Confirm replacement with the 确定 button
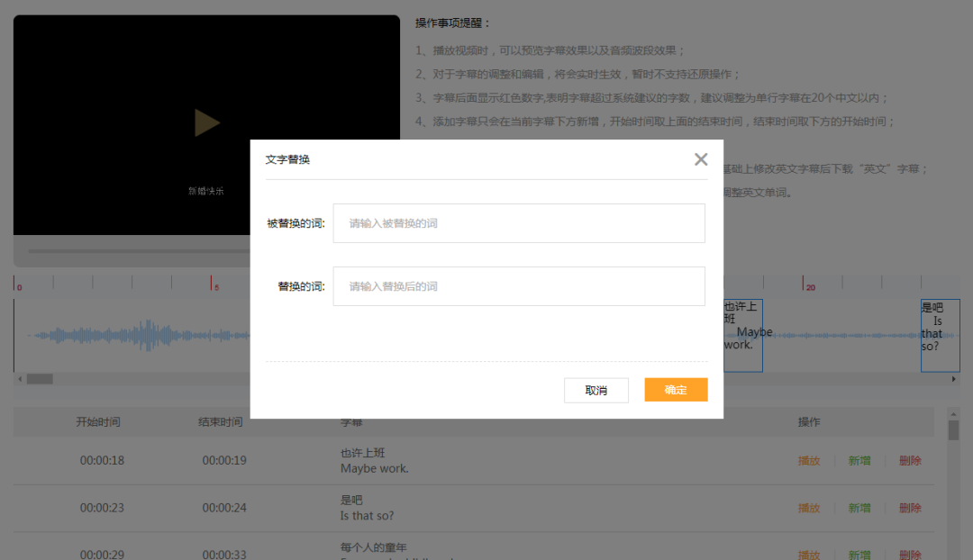The image size is (973, 560). [x=676, y=390]
